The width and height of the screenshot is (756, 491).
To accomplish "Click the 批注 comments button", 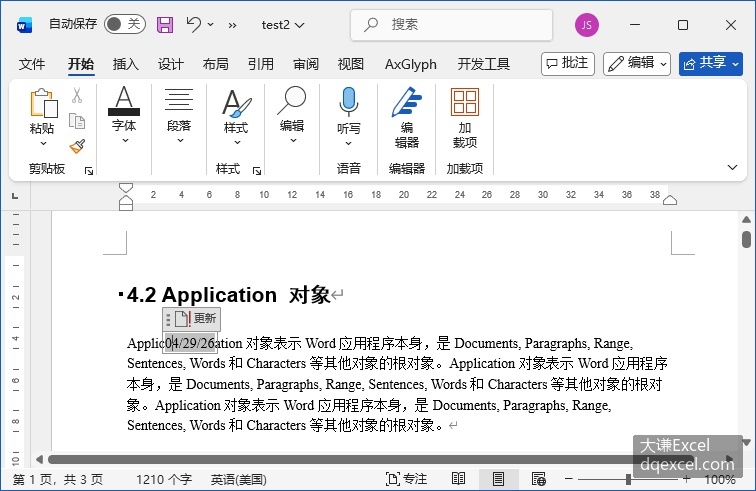I will (568, 64).
